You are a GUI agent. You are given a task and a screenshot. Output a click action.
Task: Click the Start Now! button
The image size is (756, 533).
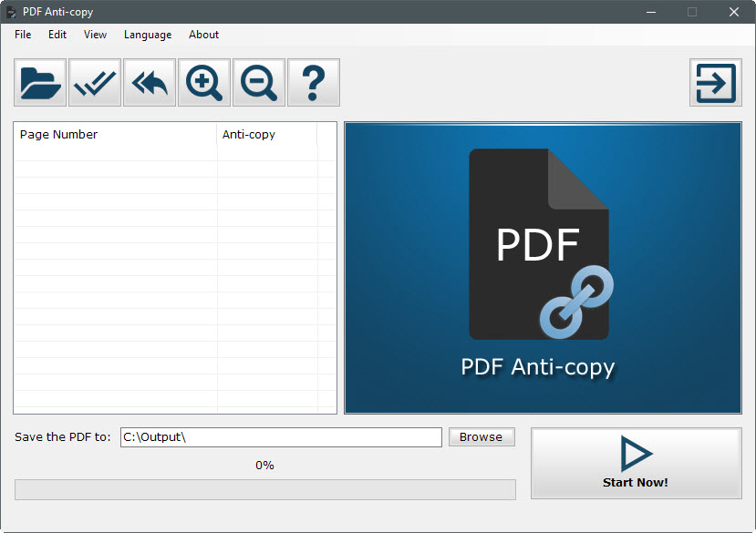[636, 463]
